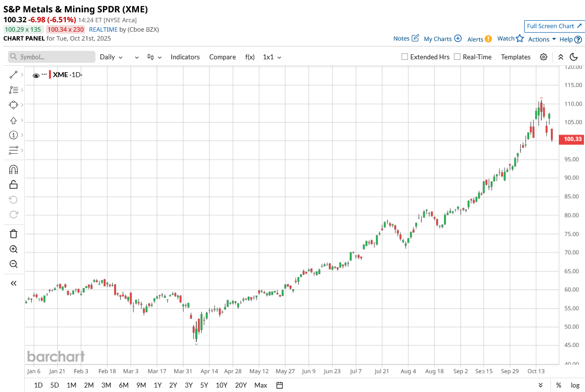This screenshot has height=392, width=585.
Task: Open Notes for this symbol
Action: 406,39
